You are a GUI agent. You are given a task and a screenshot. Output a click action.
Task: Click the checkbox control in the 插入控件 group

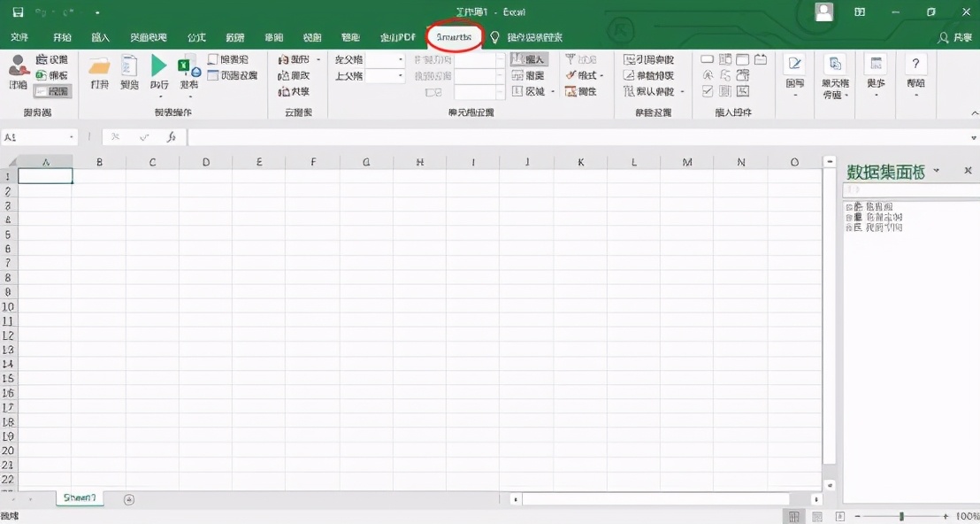(708, 91)
